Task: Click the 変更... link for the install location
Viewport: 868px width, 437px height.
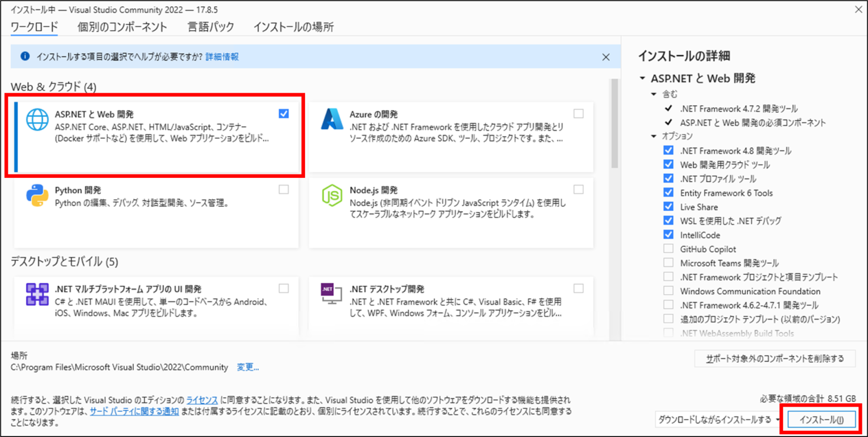Action: pyautogui.click(x=248, y=367)
